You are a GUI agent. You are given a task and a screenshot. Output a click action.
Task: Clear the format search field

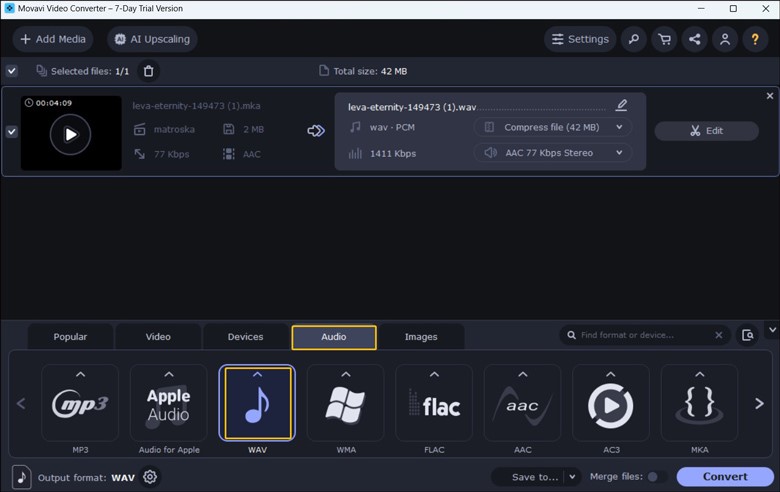(719, 335)
